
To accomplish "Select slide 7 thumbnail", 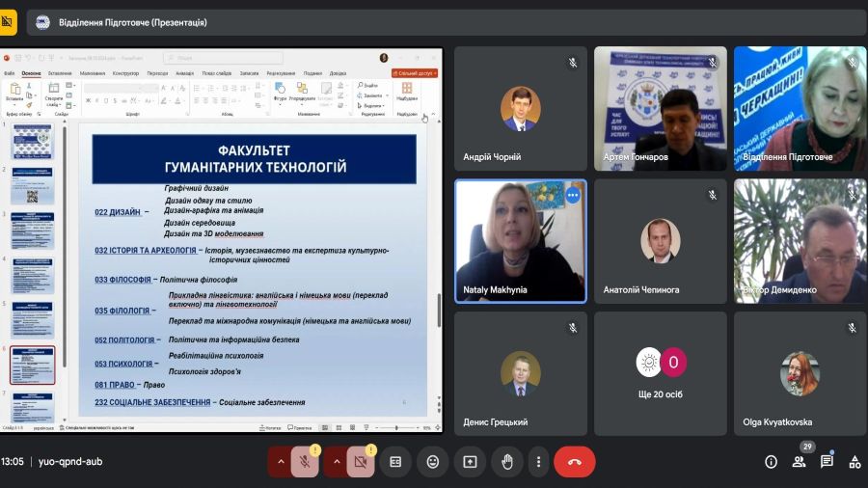I will [33, 407].
